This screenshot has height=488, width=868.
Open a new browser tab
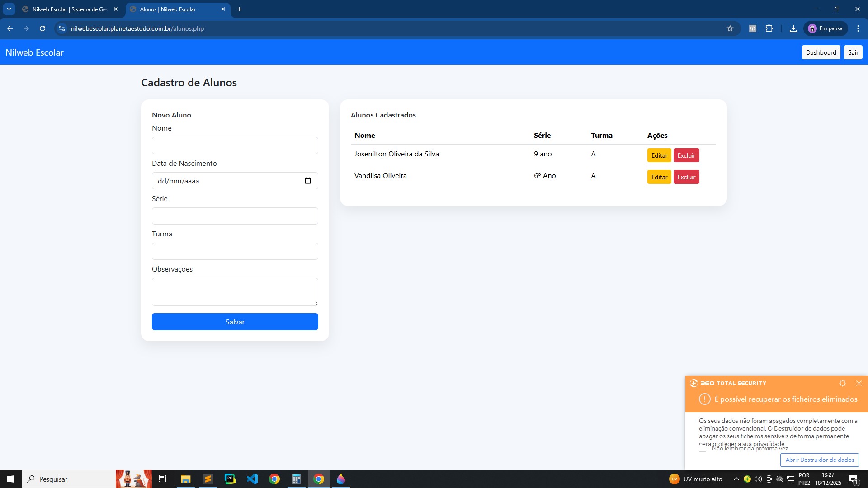coord(240,9)
